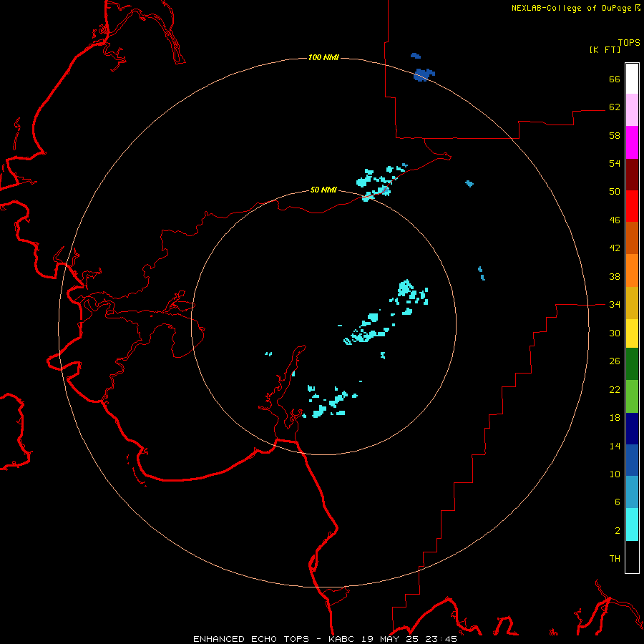Click the white swatch atop the tops legend
Viewport: 644px width, 644px height.
click(x=632, y=79)
